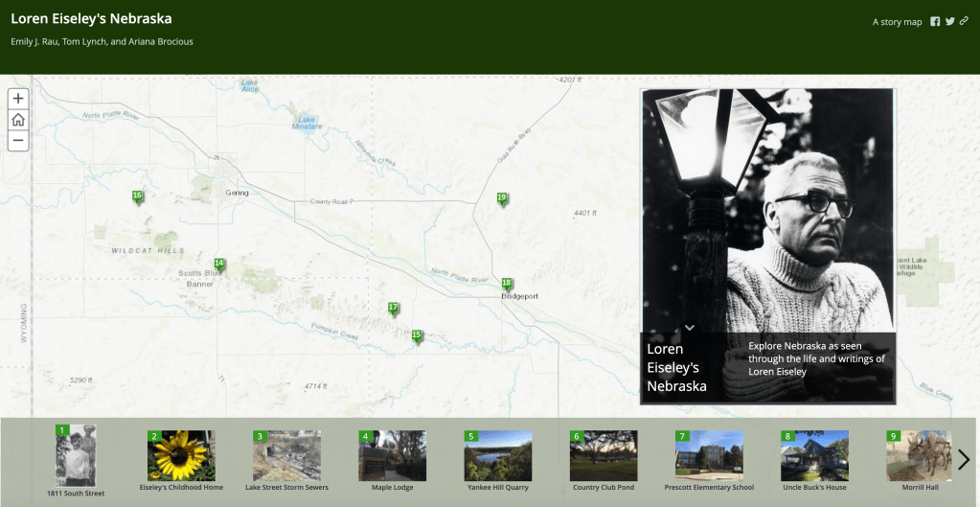The height and width of the screenshot is (507, 980).
Task: Copy the story map share link
Action: click(964, 22)
